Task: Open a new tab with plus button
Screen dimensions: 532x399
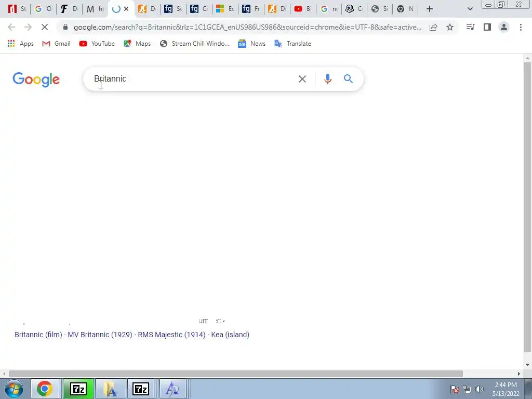Action: point(430,9)
